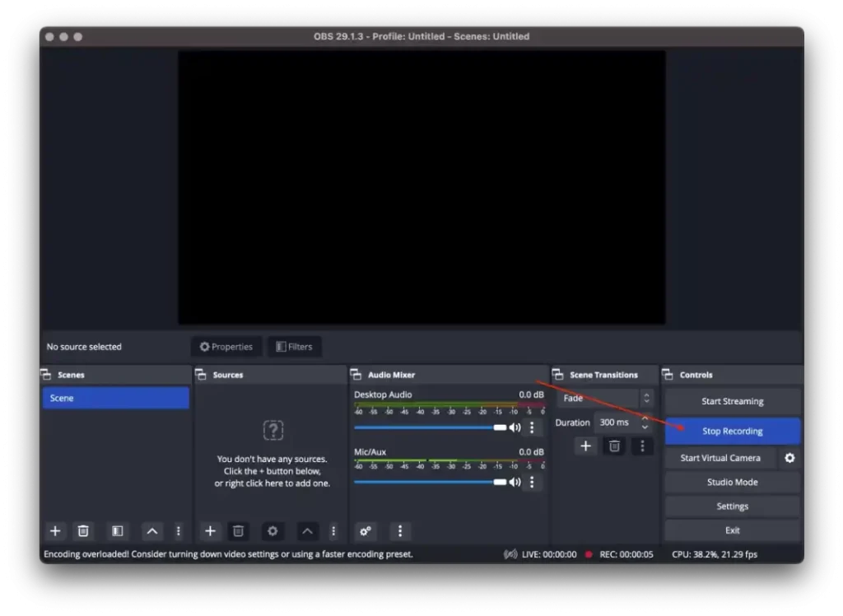Open Audio Mixer bottom menu dots
Image resolution: width=843 pixels, height=616 pixels.
[399, 531]
